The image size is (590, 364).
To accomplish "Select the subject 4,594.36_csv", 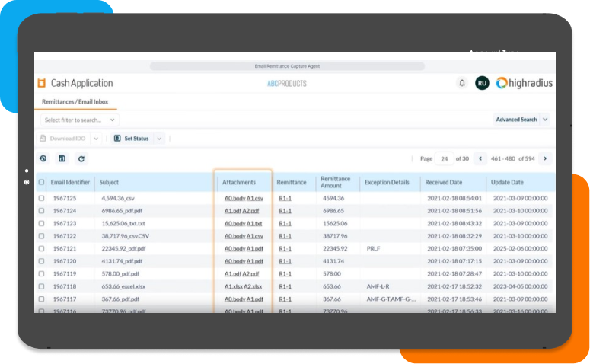I will pyautogui.click(x=118, y=198).
